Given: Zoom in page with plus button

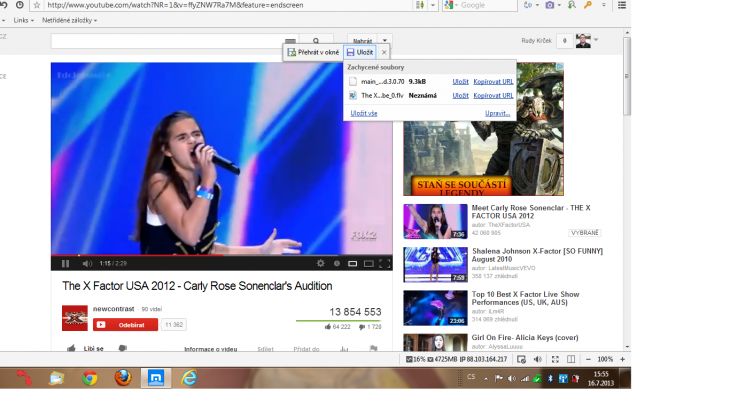Looking at the screenshot, I should [x=622, y=359].
